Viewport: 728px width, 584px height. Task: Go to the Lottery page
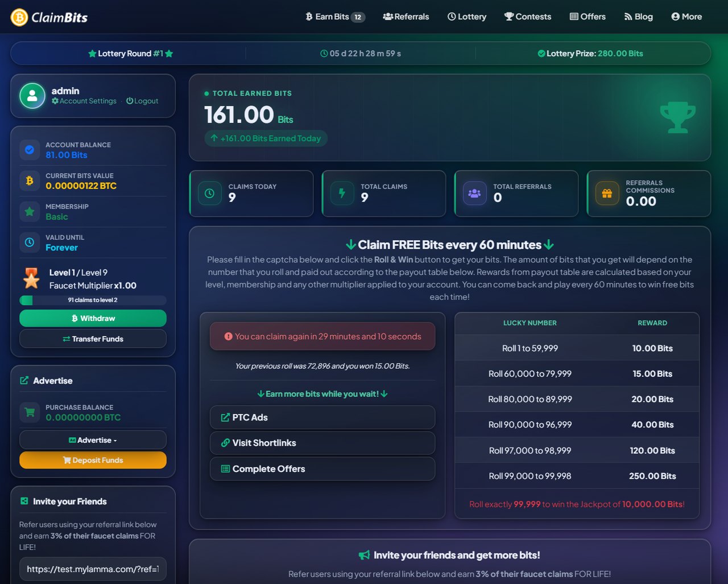pyautogui.click(x=467, y=17)
